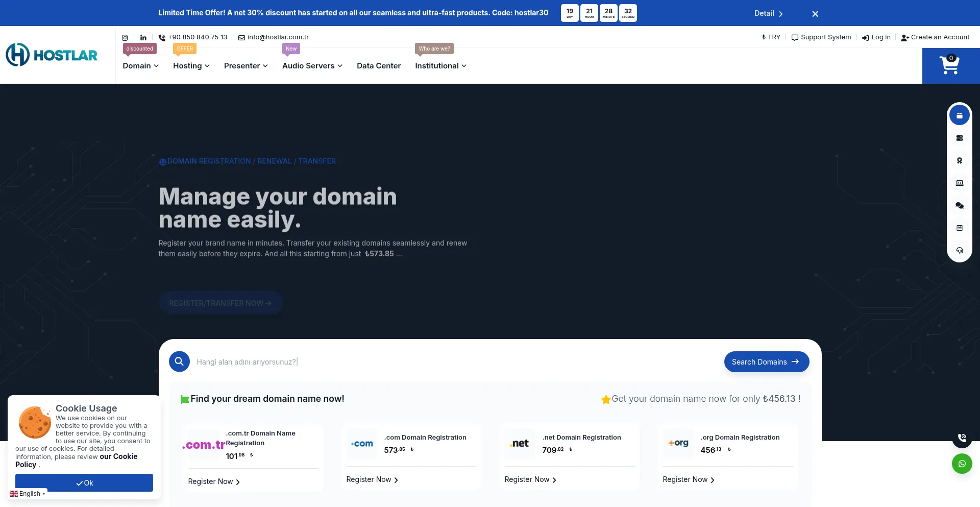The height and width of the screenshot is (507, 980).
Task: Click the envelope icon beside info@hostlar.com.tr
Action: [x=241, y=38]
